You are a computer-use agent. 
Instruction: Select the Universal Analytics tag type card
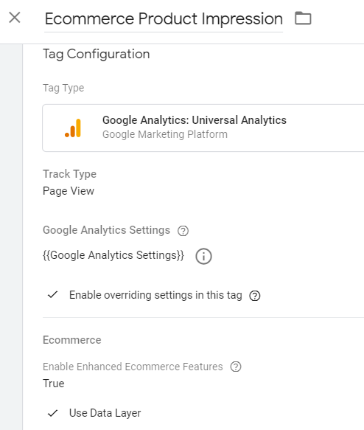(x=203, y=128)
